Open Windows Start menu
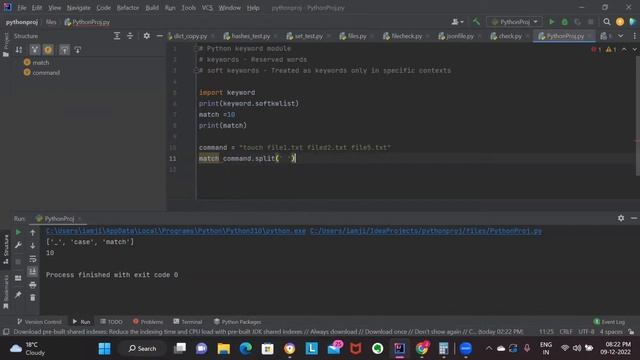Screen dimensions: 640x360 104,349
